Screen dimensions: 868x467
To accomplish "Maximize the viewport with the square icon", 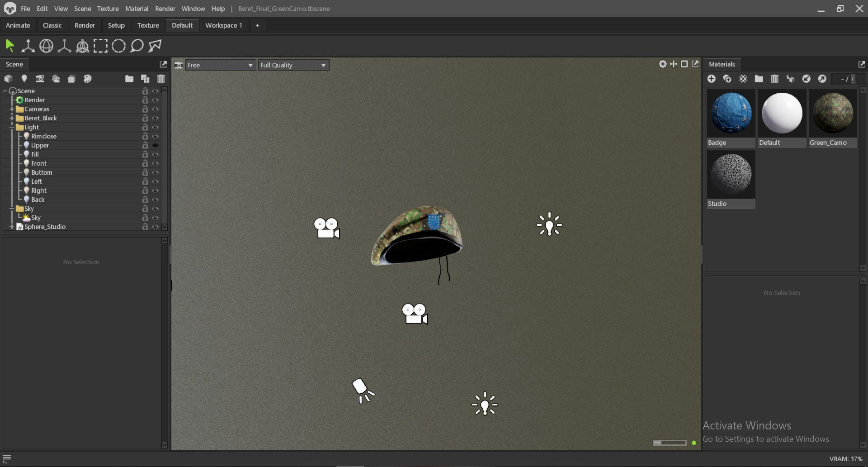I will tap(684, 64).
